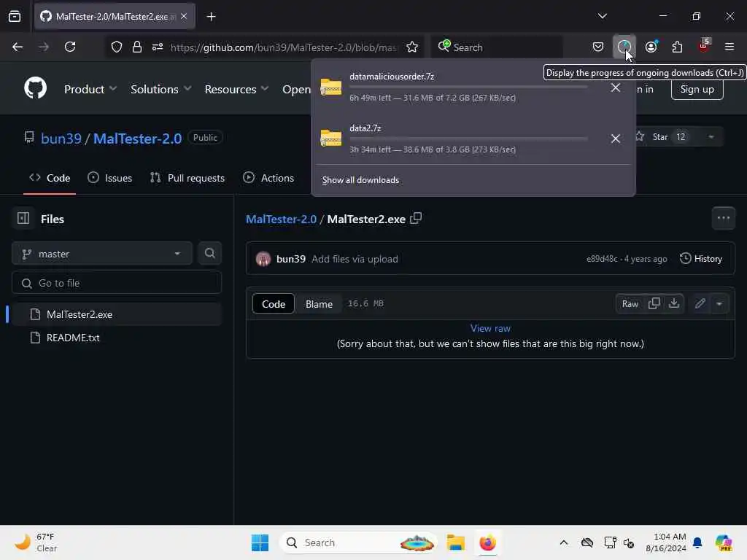
Task: Click progress bar of data2.7z download
Action: [x=468, y=139]
